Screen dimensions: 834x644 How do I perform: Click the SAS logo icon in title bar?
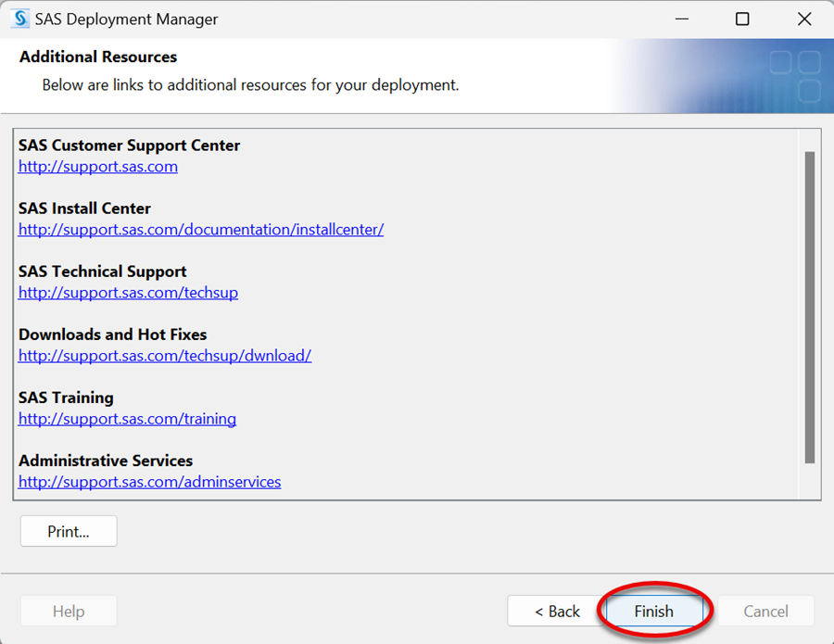tap(19, 19)
